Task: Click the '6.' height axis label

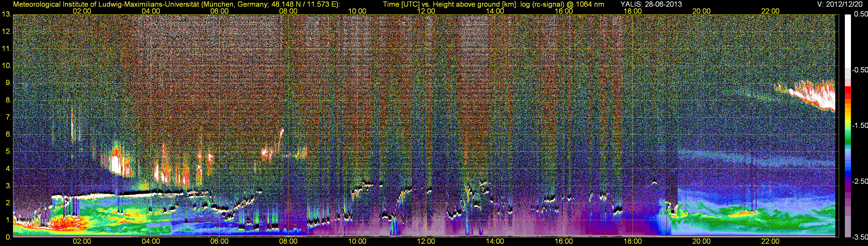Action: coord(9,135)
